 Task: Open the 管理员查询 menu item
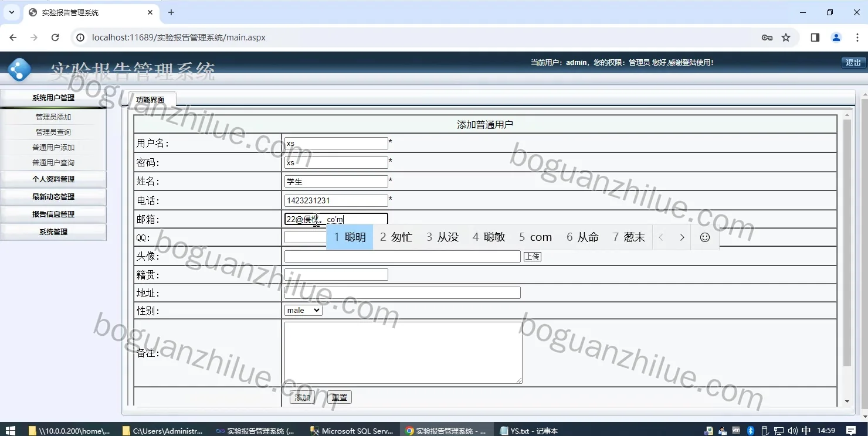[x=53, y=132]
